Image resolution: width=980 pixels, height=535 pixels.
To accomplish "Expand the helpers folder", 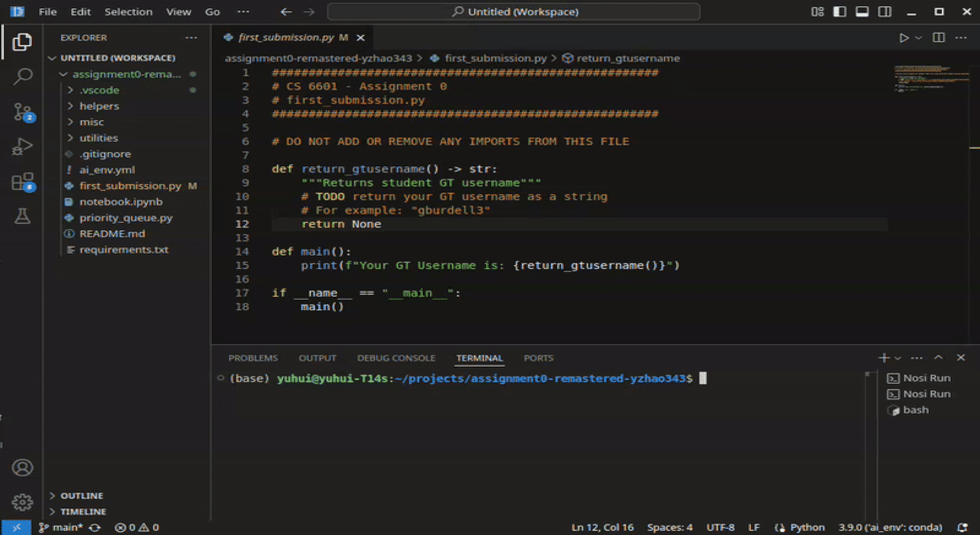I will pos(99,106).
